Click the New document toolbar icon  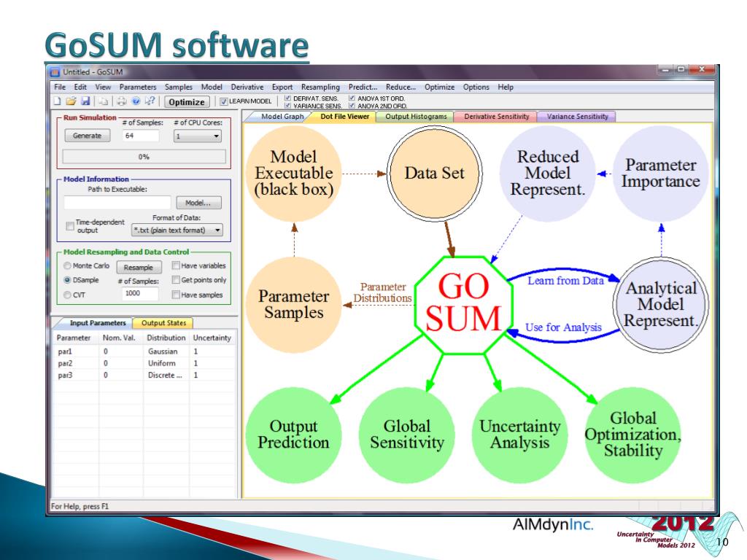pyautogui.click(x=57, y=101)
